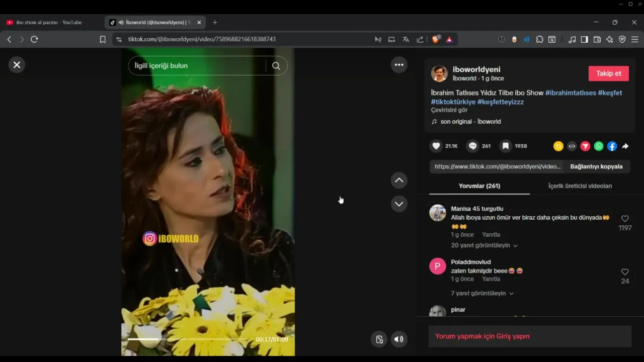Click the Takip et follow button
The height and width of the screenshot is (362, 644).
tap(609, 73)
